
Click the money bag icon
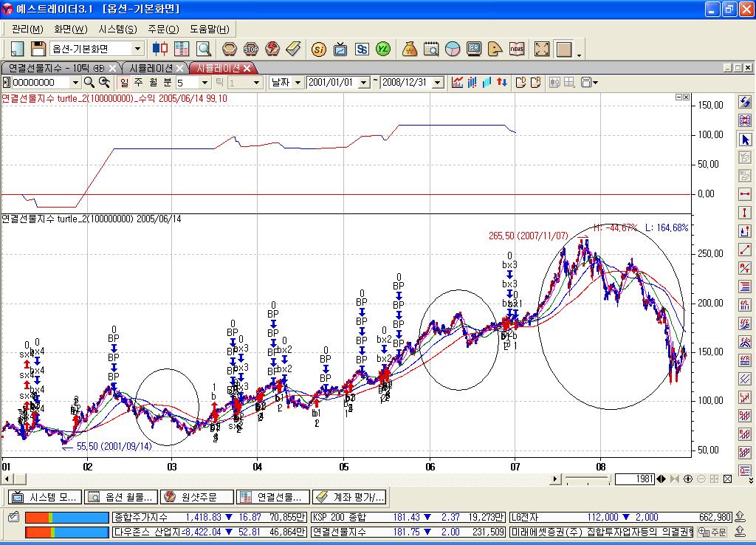pyautogui.click(x=409, y=49)
